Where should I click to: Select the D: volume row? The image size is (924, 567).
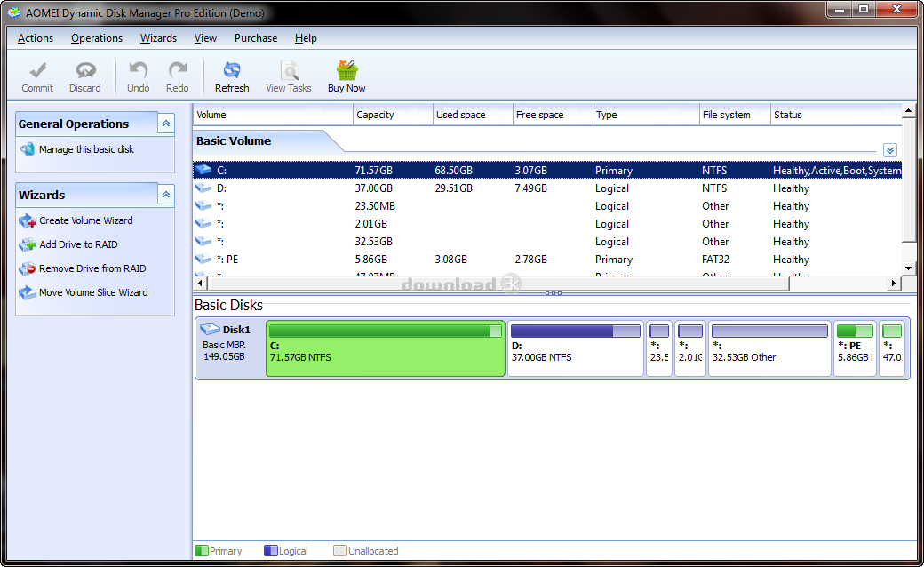pos(547,188)
